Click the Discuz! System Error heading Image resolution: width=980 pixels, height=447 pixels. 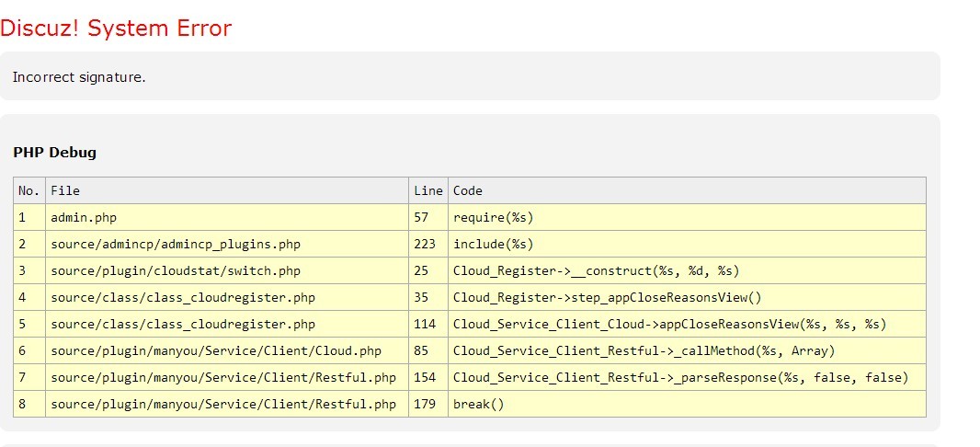pos(116,29)
